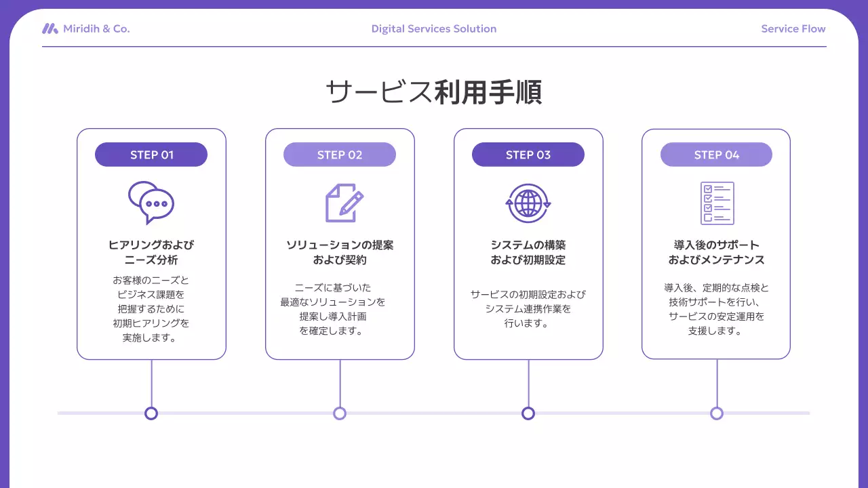Toggle the timeline dot below STEP 02

pos(340,413)
